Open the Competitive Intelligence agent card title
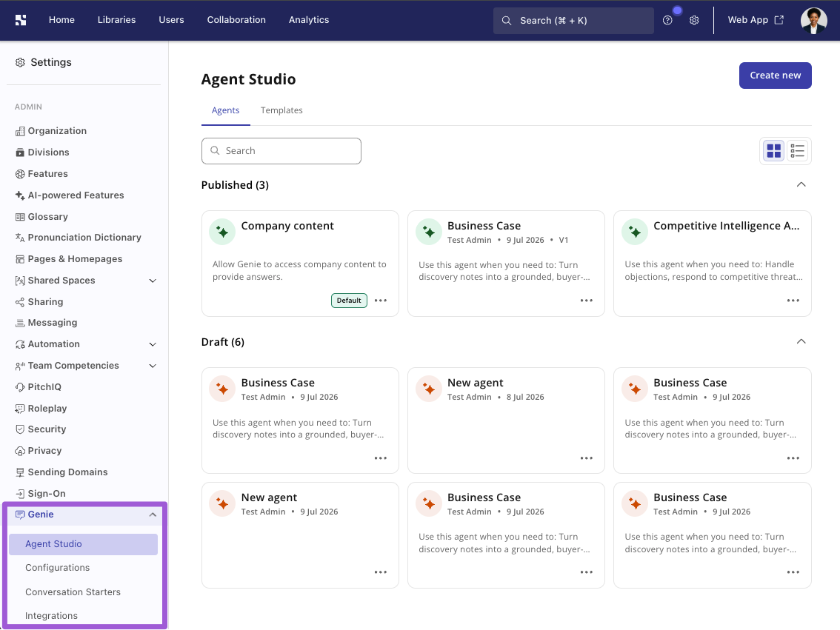Image resolution: width=840 pixels, height=630 pixels. click(x=727, y=226)
